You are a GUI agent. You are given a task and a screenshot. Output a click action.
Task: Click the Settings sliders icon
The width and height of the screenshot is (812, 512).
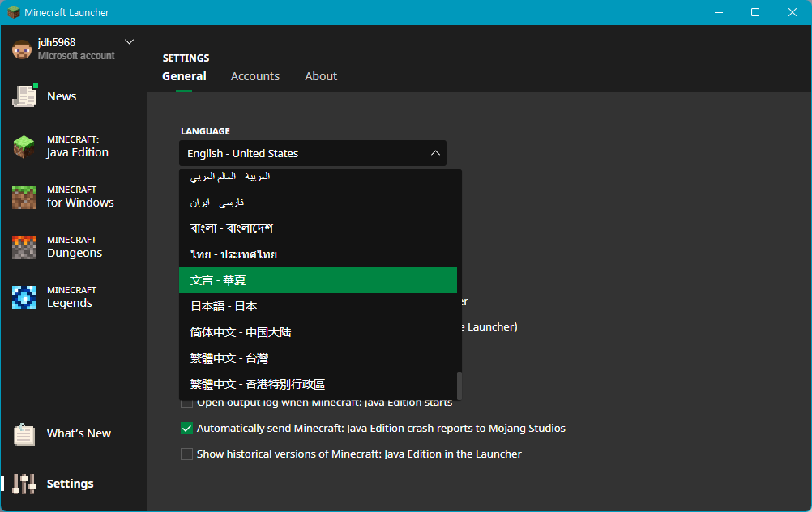(x=24, y=484)
